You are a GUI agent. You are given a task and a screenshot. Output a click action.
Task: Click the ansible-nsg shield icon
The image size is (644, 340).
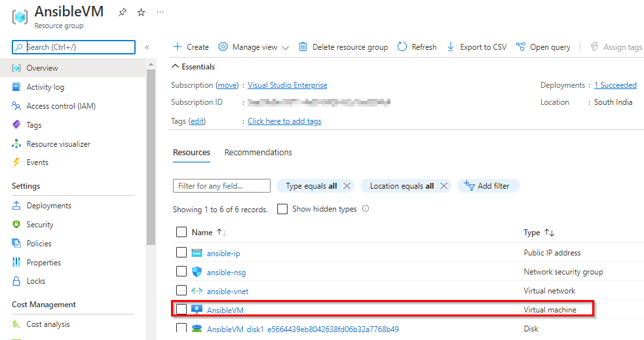[197, 272]
